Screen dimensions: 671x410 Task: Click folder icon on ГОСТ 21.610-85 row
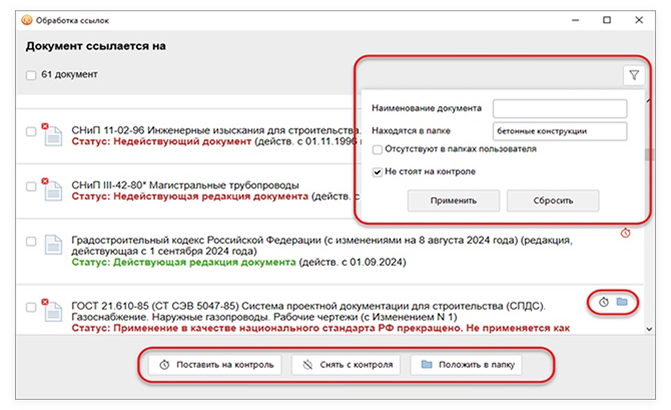coord(622,301)
